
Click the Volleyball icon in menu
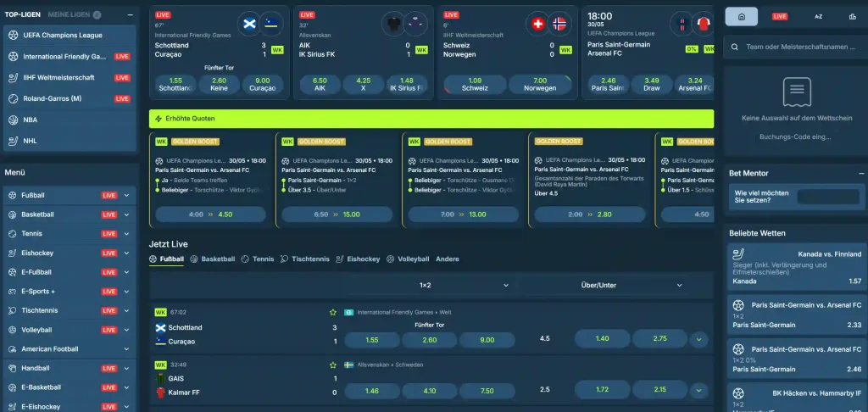click(x=13, y=330)
